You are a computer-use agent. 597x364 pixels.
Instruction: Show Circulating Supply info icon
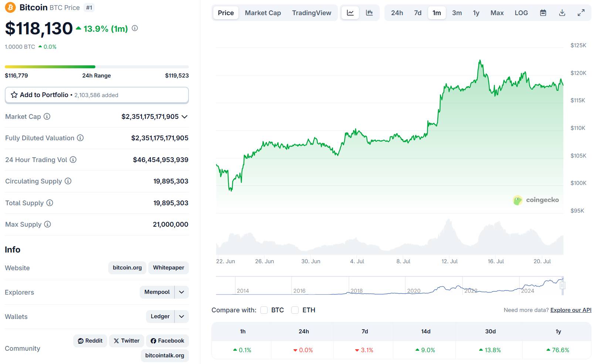(x=68, y=181)
